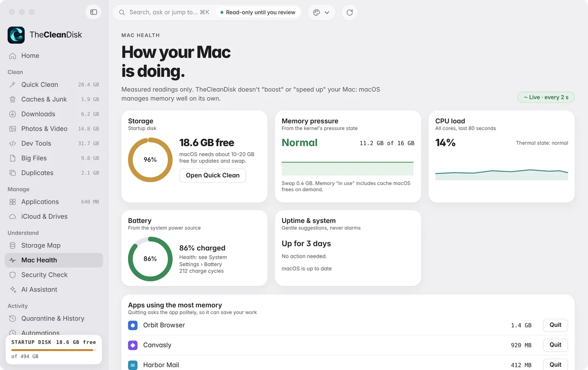The image size is (588, 370).
Task: Click the Downloads arrow icon
Action: pos(13,114)
